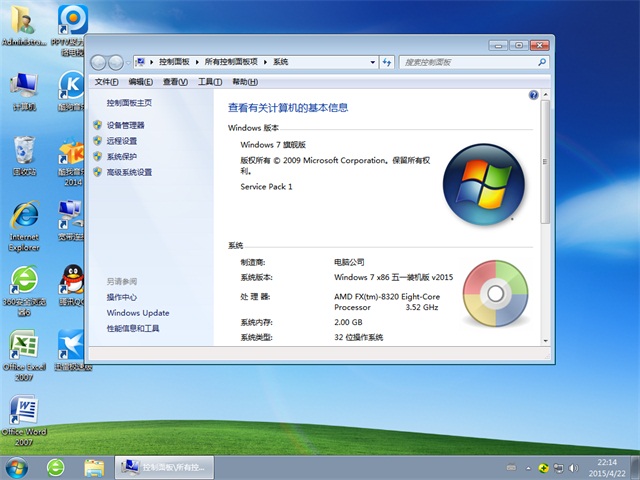Expand the arrow after 控制面板 in breadcrumb
This screenshot has height=480, width=640.
[x=197, y=62]
